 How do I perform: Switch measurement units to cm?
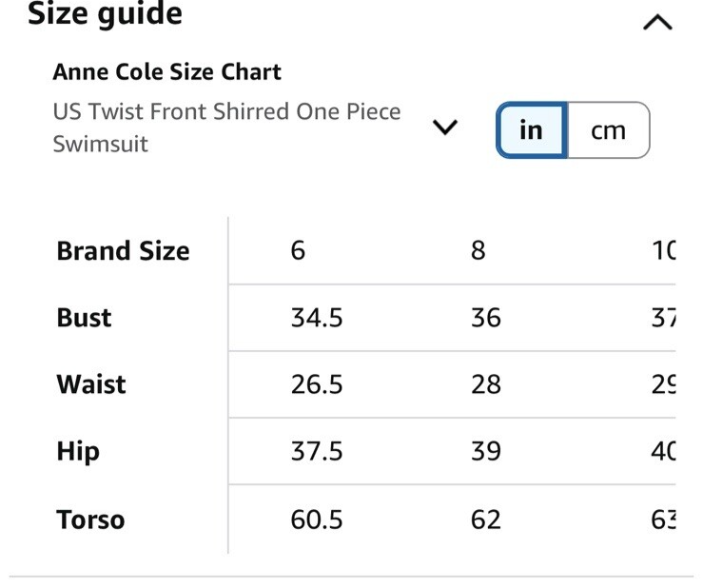[x=609, y=130]
